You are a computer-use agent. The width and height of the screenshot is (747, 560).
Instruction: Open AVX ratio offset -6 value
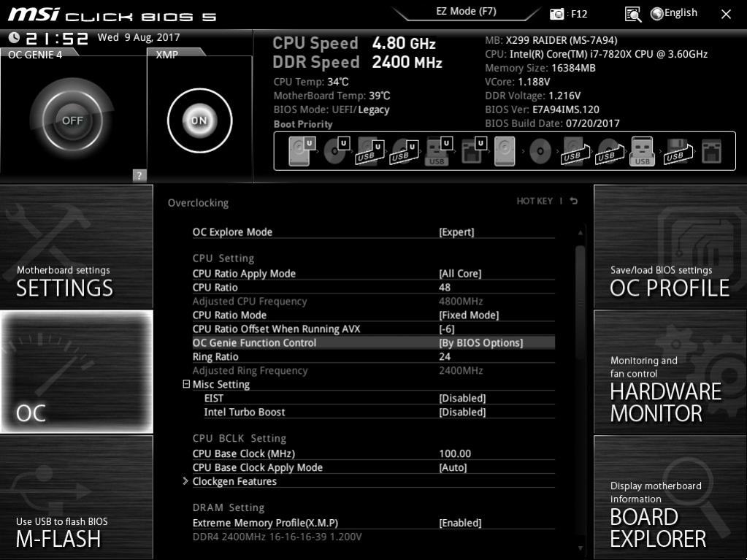pos(446,329)
